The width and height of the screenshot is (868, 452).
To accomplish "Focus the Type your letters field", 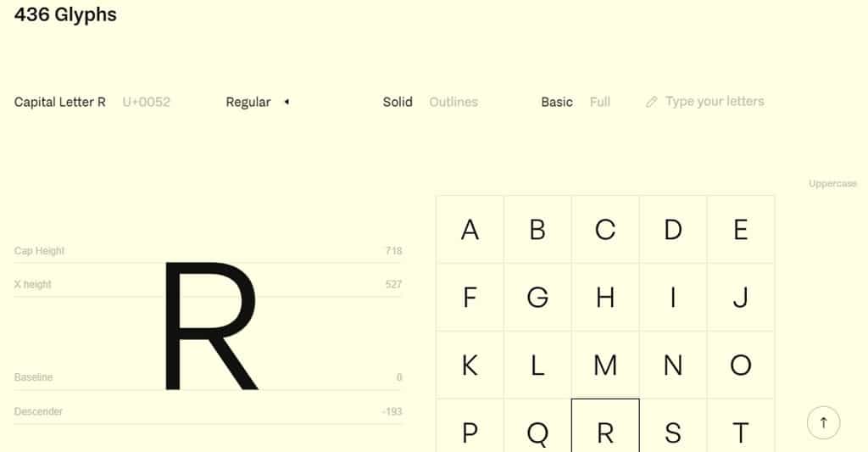I will click(715, 102).
